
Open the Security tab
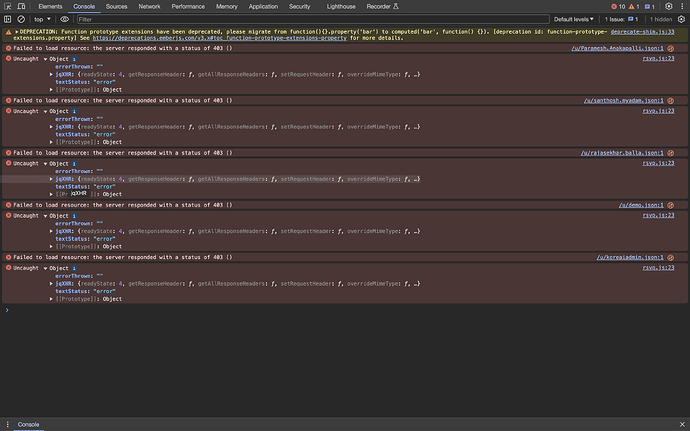(299, 7)
